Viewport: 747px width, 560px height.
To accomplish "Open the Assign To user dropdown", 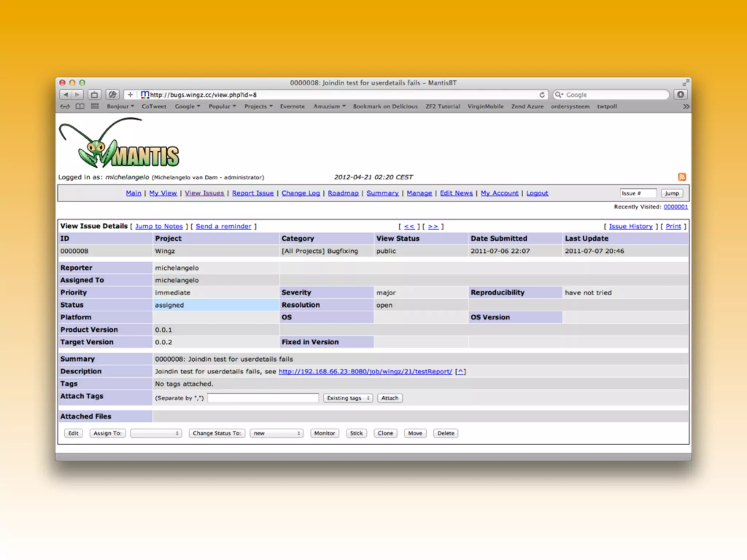I will (x=156, y=433).
